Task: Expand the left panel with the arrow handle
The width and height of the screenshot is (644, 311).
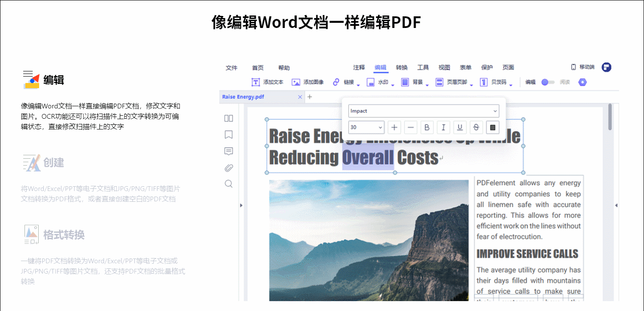Action: tap(241, 206)
